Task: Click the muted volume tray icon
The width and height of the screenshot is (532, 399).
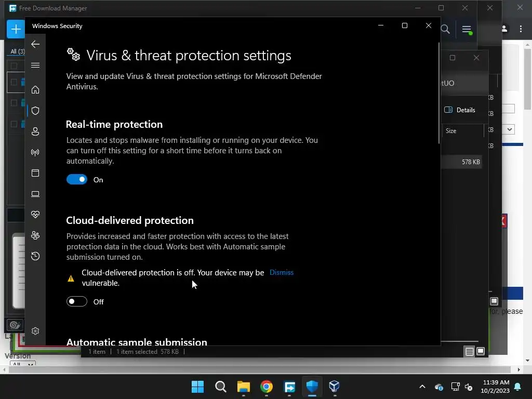Action: pyautogui.click(x=469, y=387)
